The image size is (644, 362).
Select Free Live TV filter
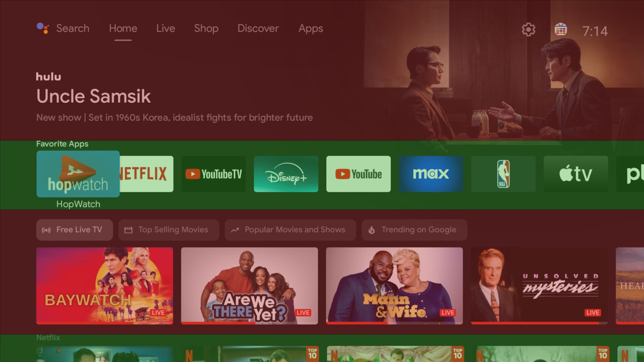[73, 230]
